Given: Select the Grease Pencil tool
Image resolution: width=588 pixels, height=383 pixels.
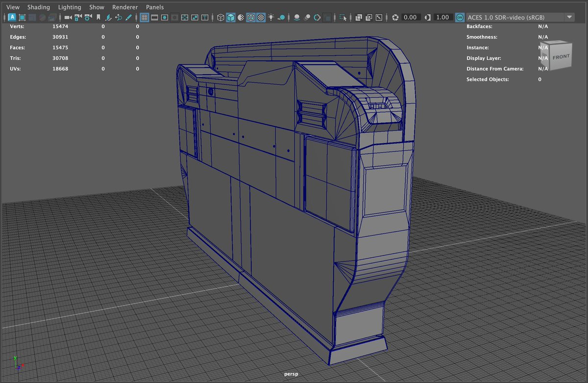Looking at the screenshot, I should [x=128, y=17].
